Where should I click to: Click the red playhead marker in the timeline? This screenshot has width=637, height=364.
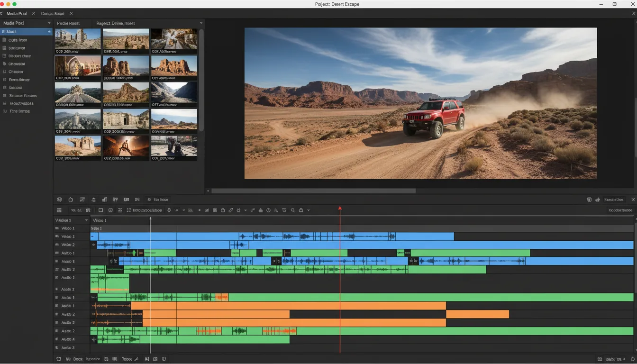[340, 209]
